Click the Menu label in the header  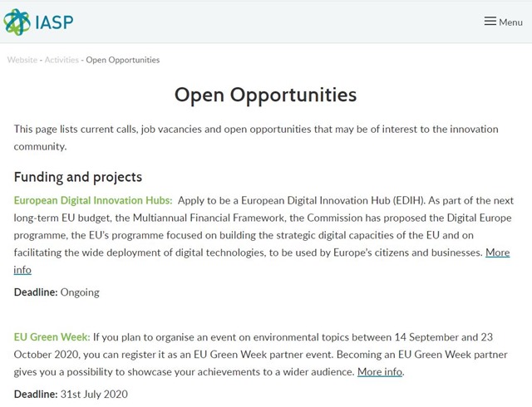tap(510, 22)
